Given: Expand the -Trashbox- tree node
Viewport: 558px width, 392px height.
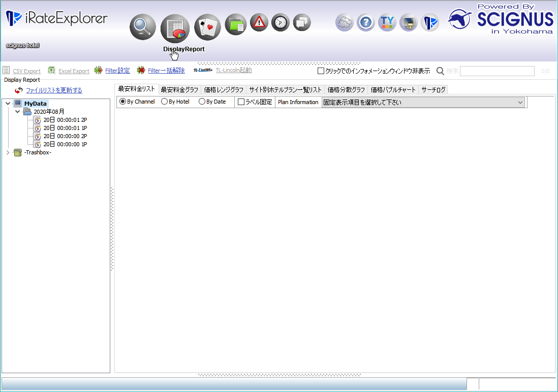Looking at the screenshot, I should pyautogui.click(x=7, y=152).
